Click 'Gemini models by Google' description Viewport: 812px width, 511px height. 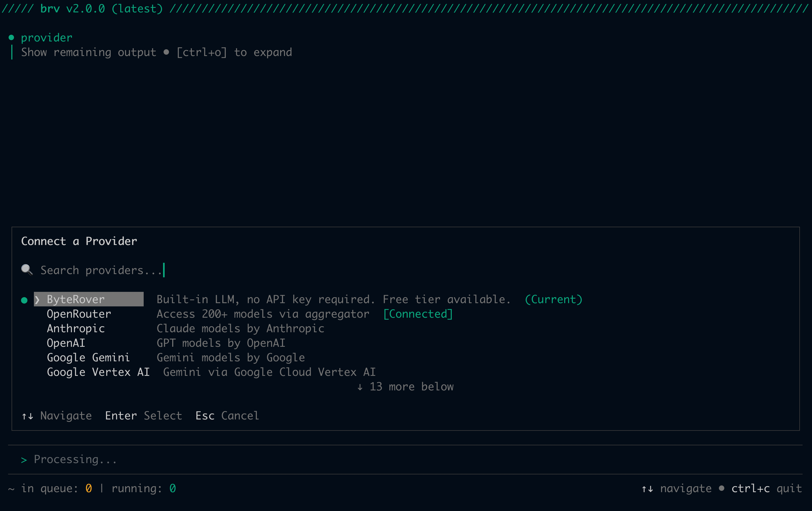pos(231,358)
